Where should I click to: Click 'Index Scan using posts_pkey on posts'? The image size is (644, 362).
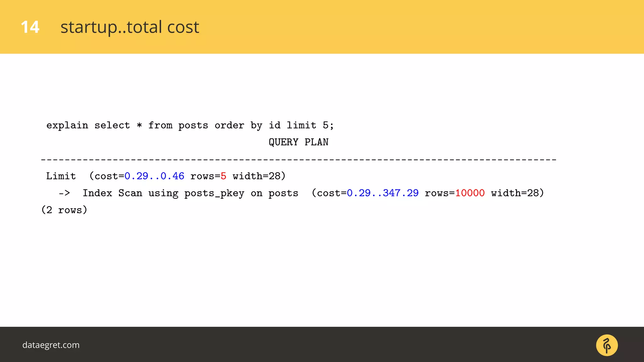pyautogui.click(x=190, y=193)
